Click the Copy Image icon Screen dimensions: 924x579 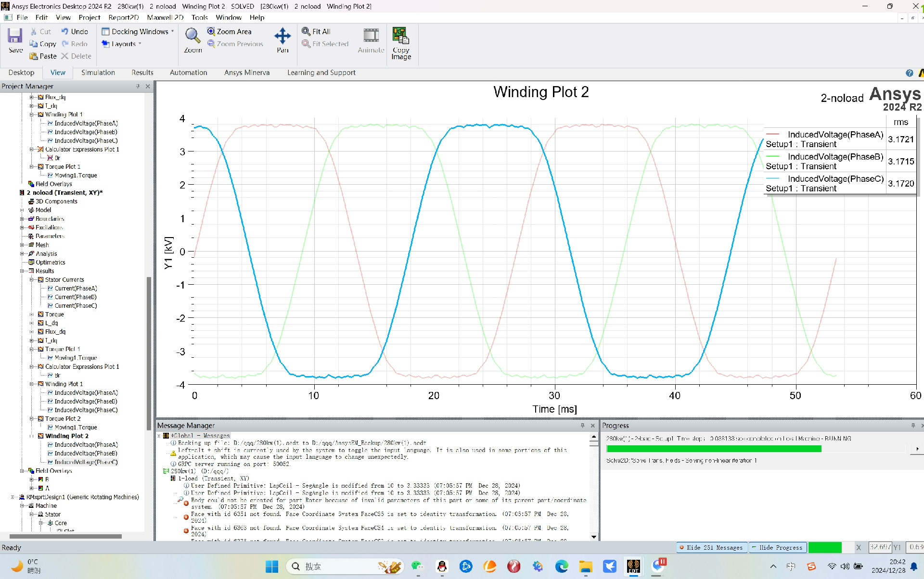pyautogui.click(x=400, y=37)
